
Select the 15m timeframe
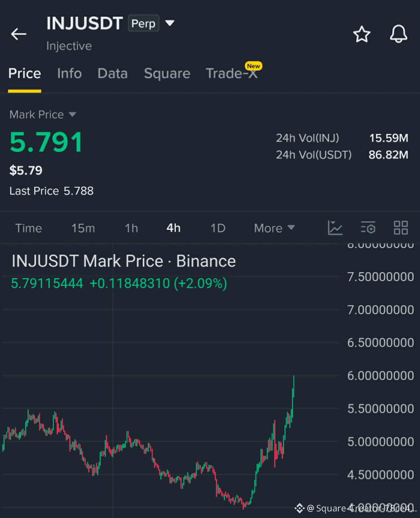83,228
